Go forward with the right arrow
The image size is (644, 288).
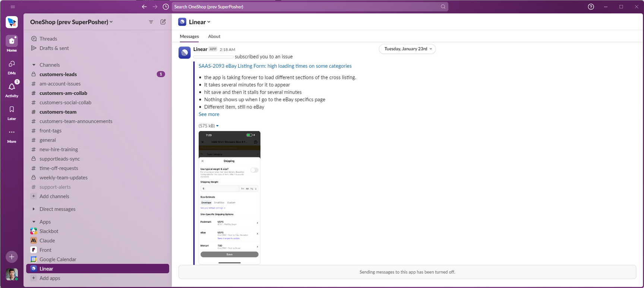coord(155,7)
